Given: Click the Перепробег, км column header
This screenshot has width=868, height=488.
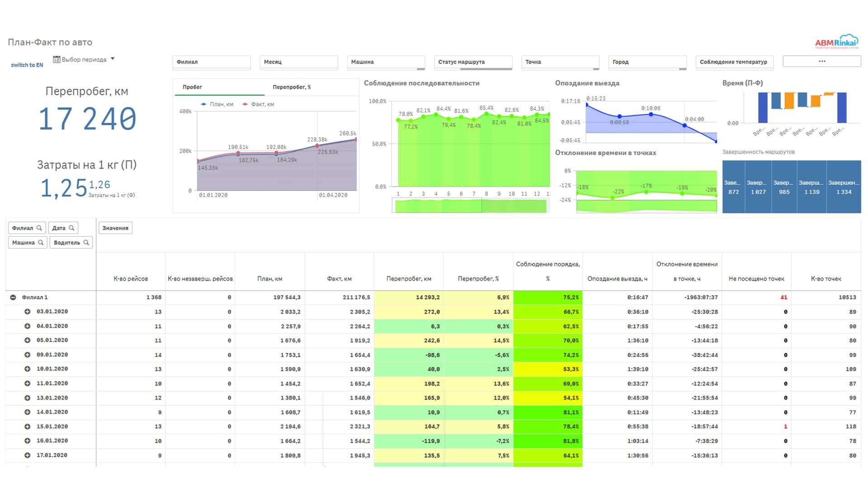Looking at the screenshot, I should [x=409, y=279].
